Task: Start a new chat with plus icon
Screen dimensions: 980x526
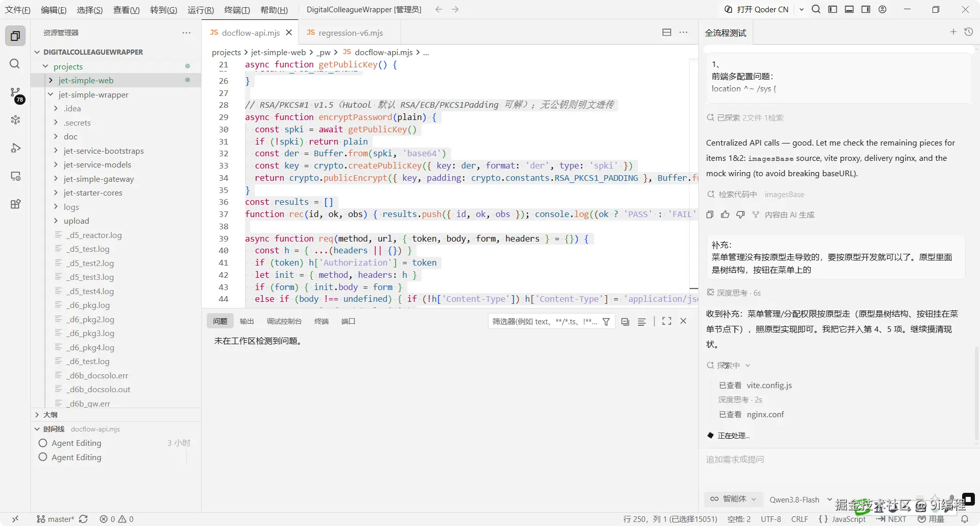Action: (953, 32)
